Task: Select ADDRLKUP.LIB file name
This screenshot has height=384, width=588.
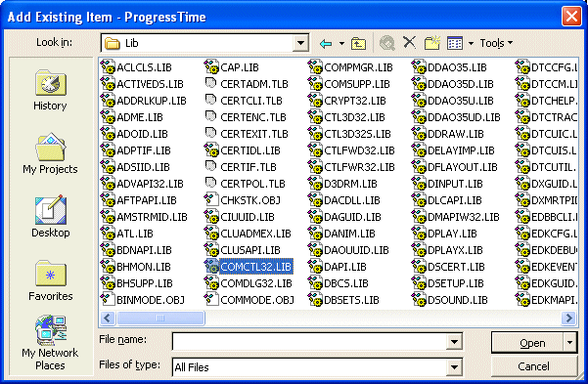Action: pos(152,101)
